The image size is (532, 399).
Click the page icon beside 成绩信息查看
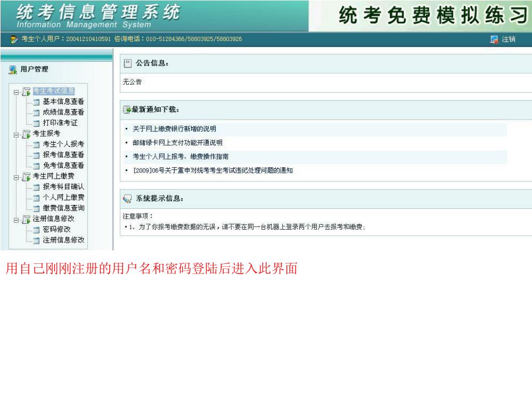pyautogui.click(x=36, y=113)
